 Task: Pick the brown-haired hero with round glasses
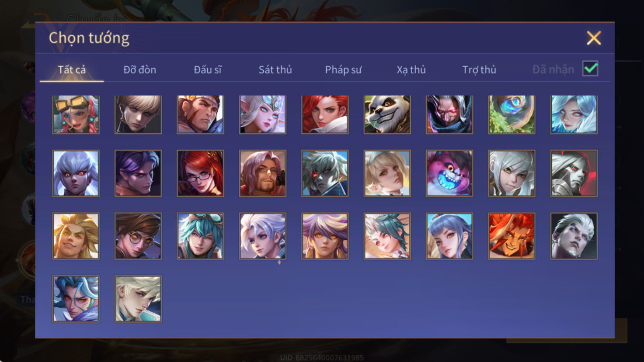pos(138,236)
